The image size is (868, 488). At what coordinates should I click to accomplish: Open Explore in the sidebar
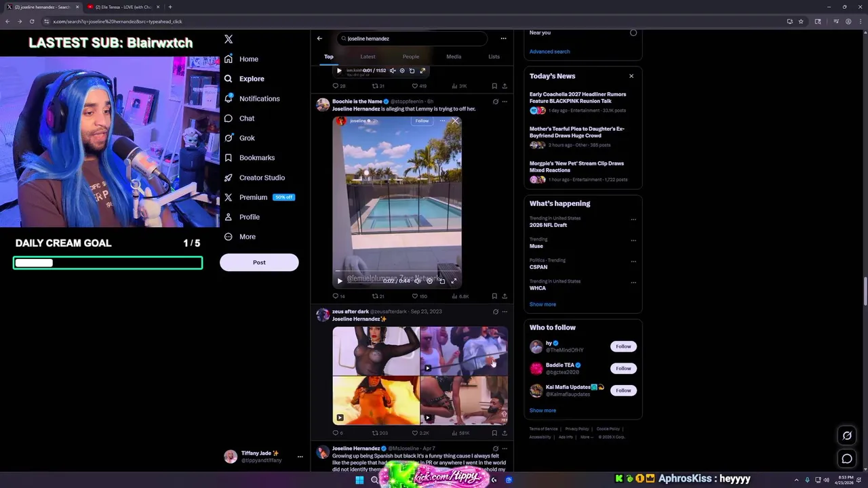[x=244, y=79]
